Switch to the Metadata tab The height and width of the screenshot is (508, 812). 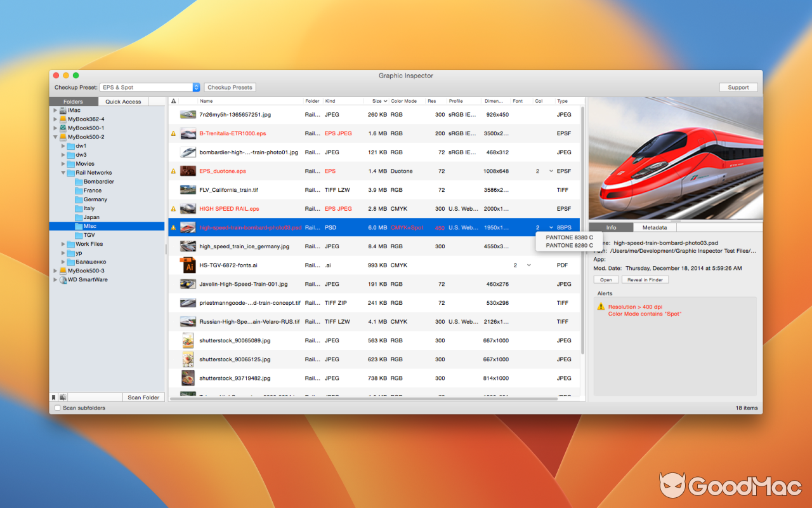click(x=654, y=227)
